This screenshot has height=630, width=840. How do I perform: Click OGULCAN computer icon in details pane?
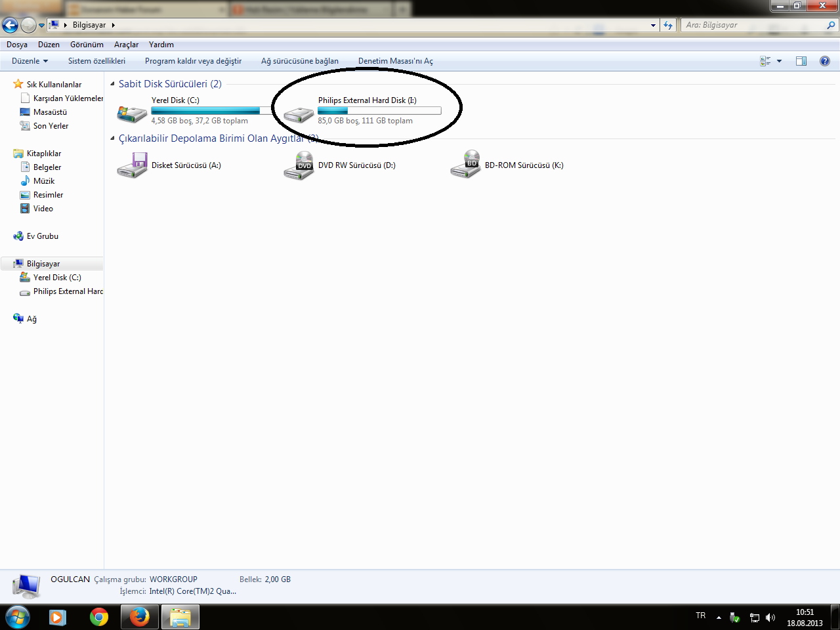point(27,585)
